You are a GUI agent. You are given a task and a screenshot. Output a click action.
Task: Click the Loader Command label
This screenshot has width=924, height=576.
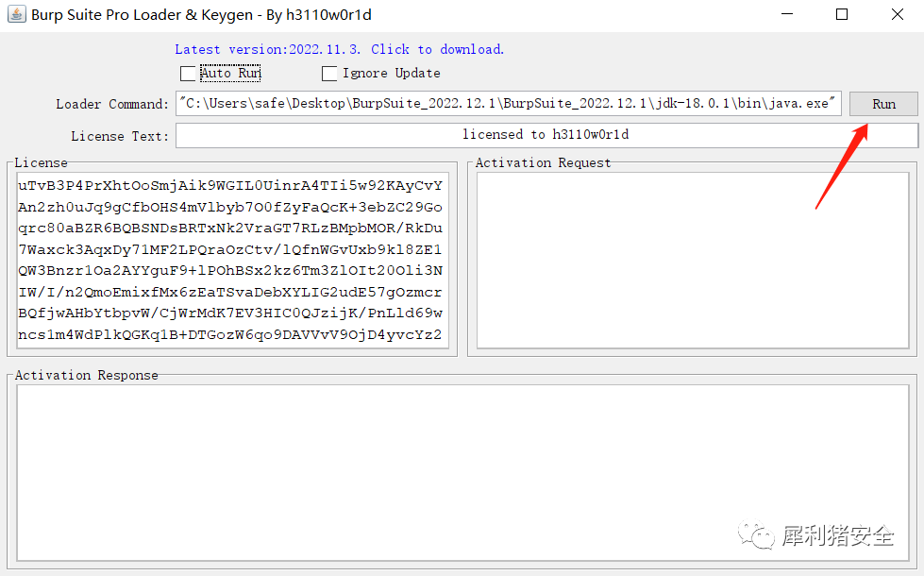tap(112, 105)
